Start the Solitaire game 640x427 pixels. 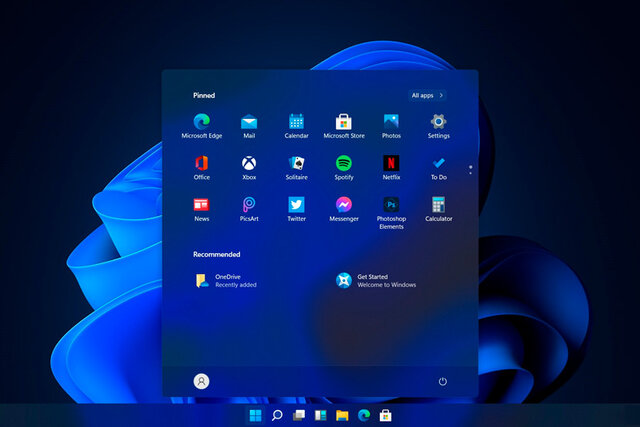pyautogui.click(x=296, y=168)
